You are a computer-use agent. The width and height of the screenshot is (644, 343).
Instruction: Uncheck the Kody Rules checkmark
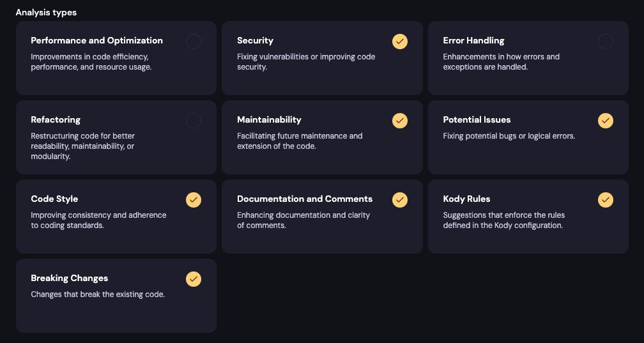pyautogui.click(x=606, y=200)
